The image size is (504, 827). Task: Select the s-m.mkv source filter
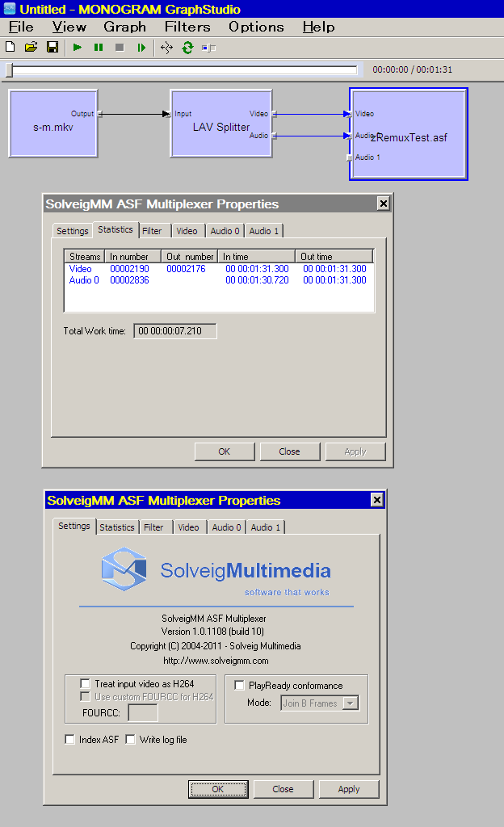tap(53, 124)
